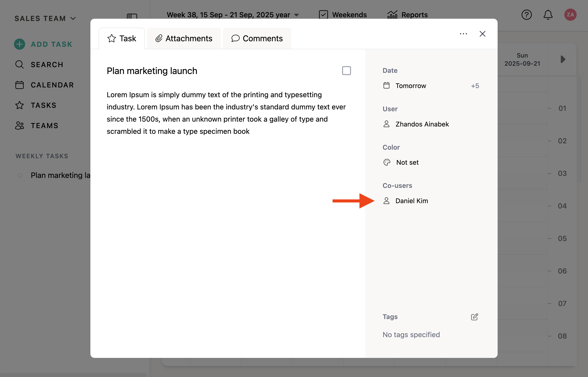Check the circle next to weekly task
The width and height of the screenshot is (588, 377).
coord(20,175)
